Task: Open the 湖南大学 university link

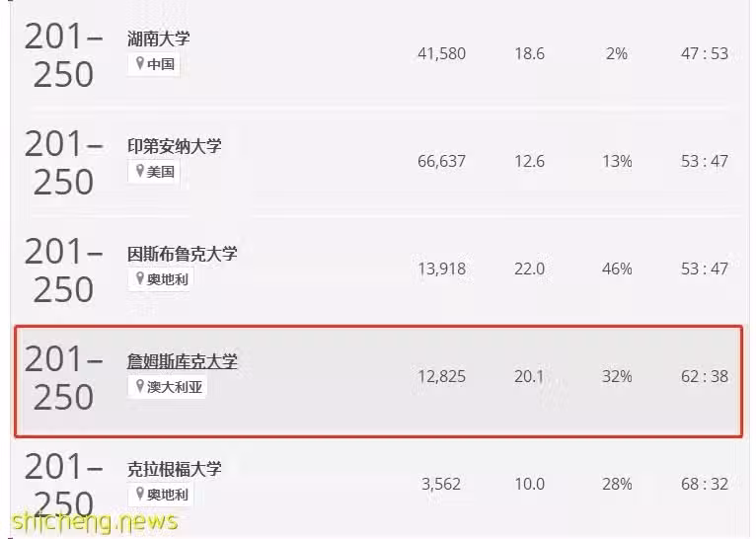Action: (x=159, y=38)
